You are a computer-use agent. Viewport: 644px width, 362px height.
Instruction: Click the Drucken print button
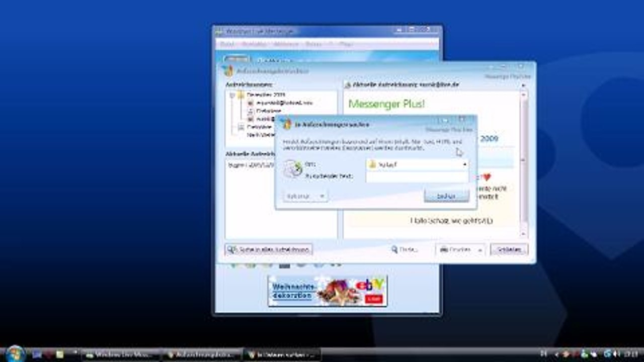pos(455,249)
